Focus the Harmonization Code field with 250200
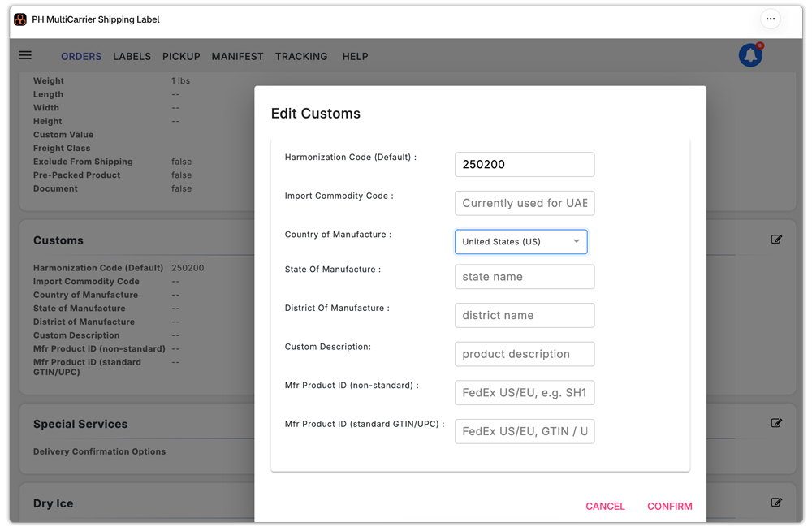This screenshot has height=531, width=812. [525, 164]
